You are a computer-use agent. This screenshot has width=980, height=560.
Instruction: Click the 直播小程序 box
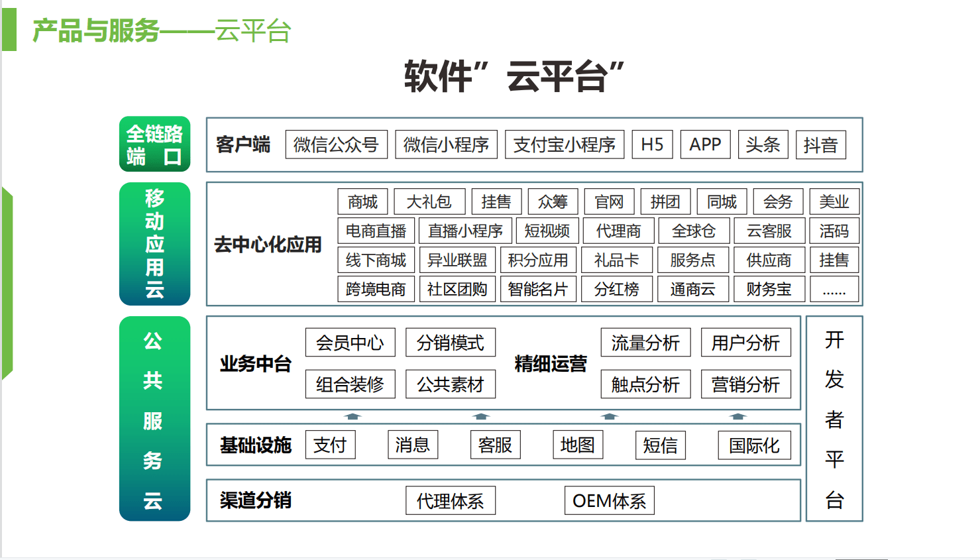466,231
